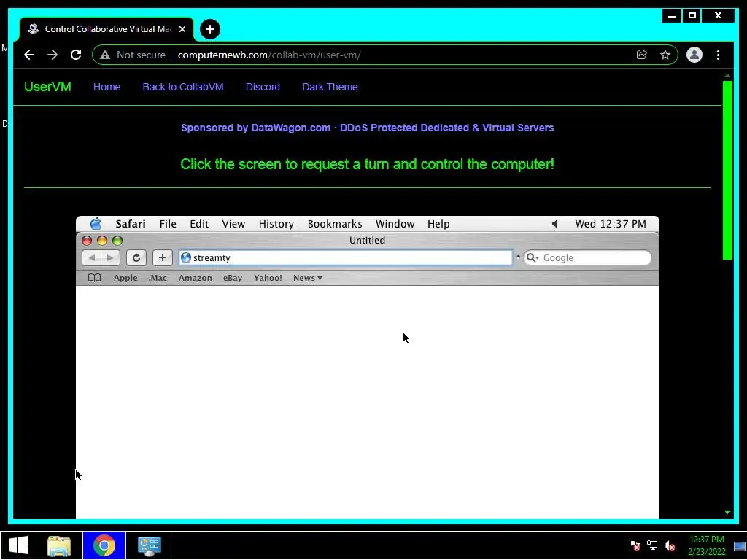Click Safari's add bookmark plus button
This screenshot has height=560, width=747.
(163, 257)
